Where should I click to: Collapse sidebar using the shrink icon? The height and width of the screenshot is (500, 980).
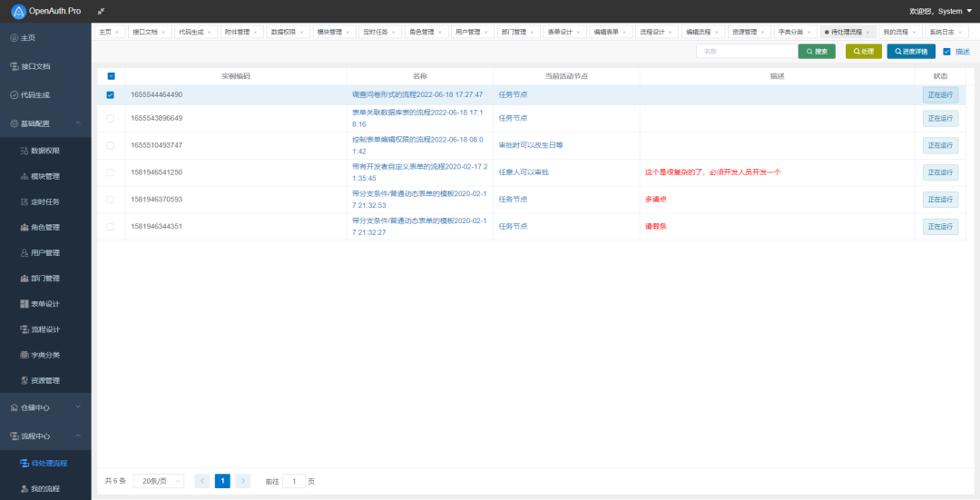102,11
